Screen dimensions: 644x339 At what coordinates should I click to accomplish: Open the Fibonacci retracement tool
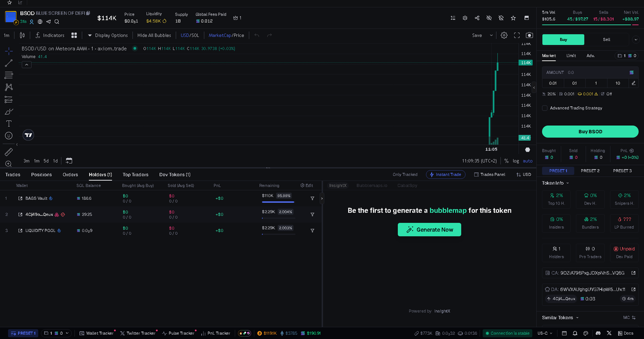(9, 75)
